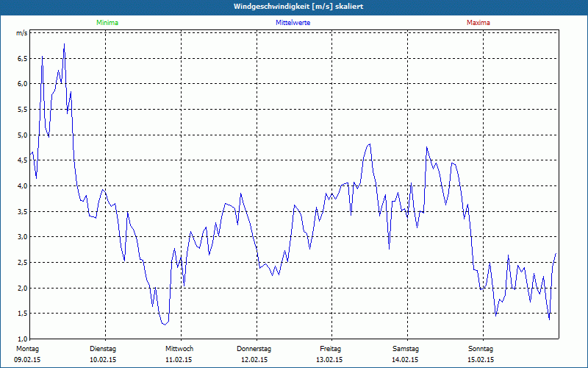Image resolution: width=588 pixels, height=368 pixels.
Task: Click the red Maxima legend label
Action: point(478,23)
